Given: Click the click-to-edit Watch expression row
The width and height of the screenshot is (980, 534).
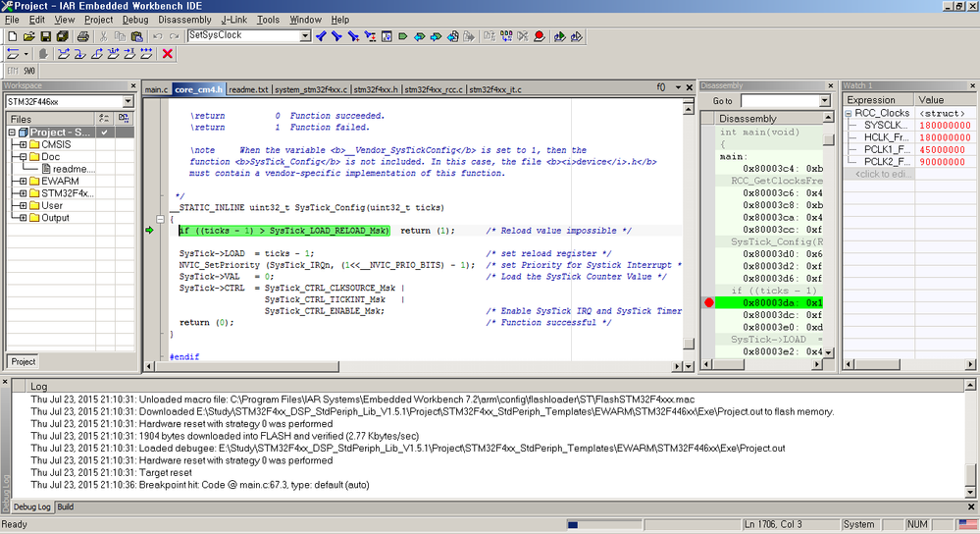Looking at the screenshot, I should point(880,175).
